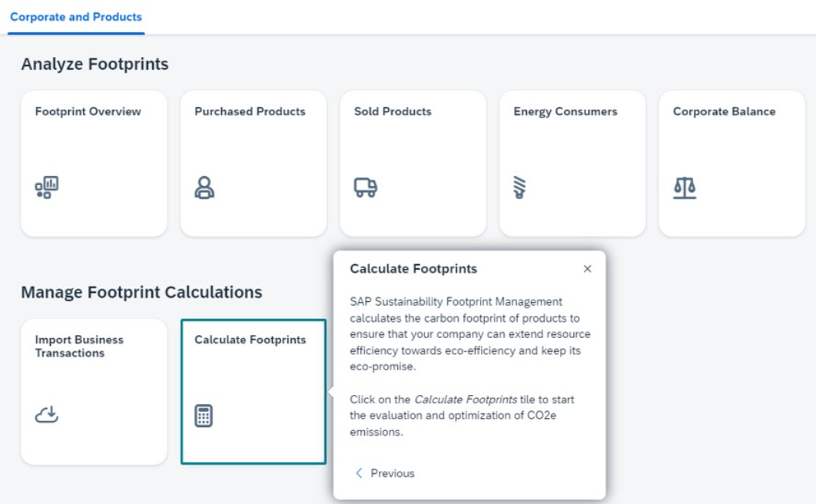Click the Calculate Footprints calculator icon
The height and width of the screenshot is (504, 816).
[204, 416]
